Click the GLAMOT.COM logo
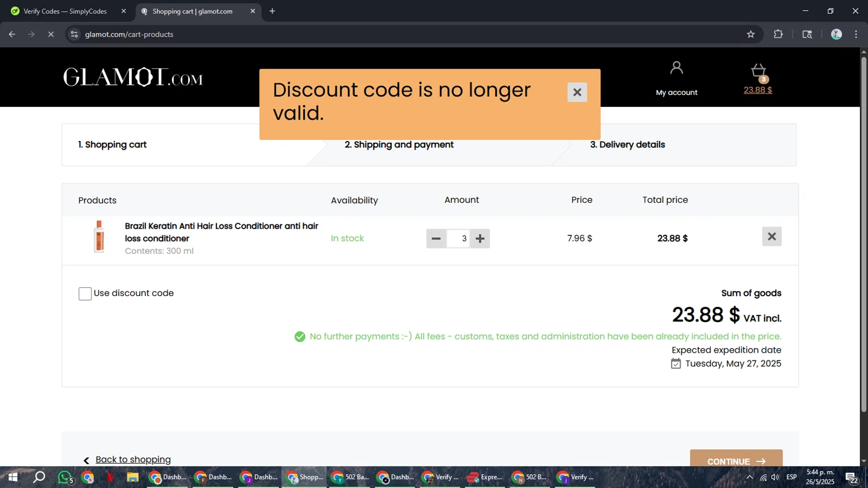 click(133, 77)
